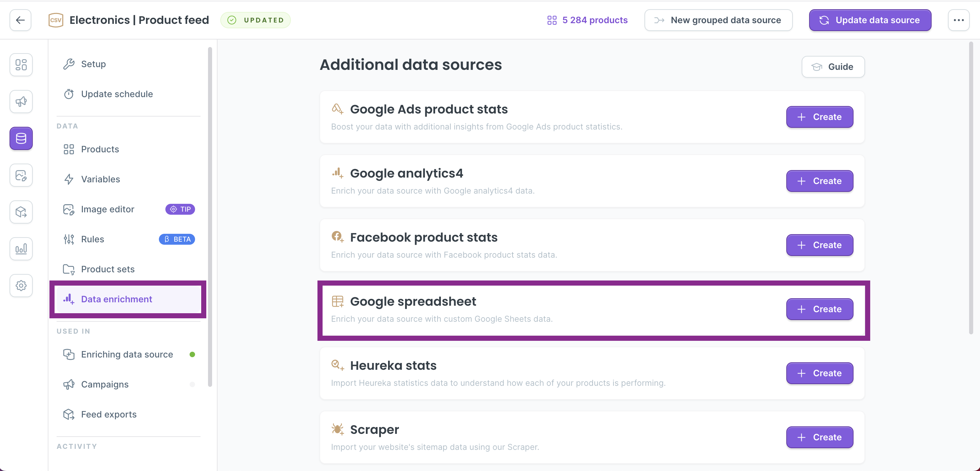Viewport: 980px width, 471px height.
Task: Click the sidebar vertical scrollbar
Action: click(x=210, y=217)
